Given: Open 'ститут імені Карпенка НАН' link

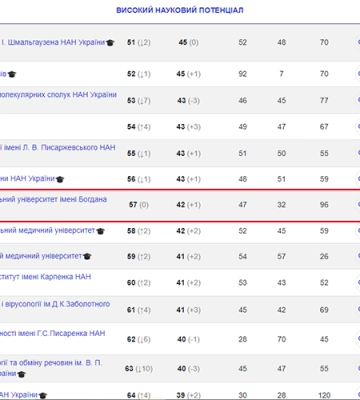Looking at the screenshot, I should click(x=45, y=277).
